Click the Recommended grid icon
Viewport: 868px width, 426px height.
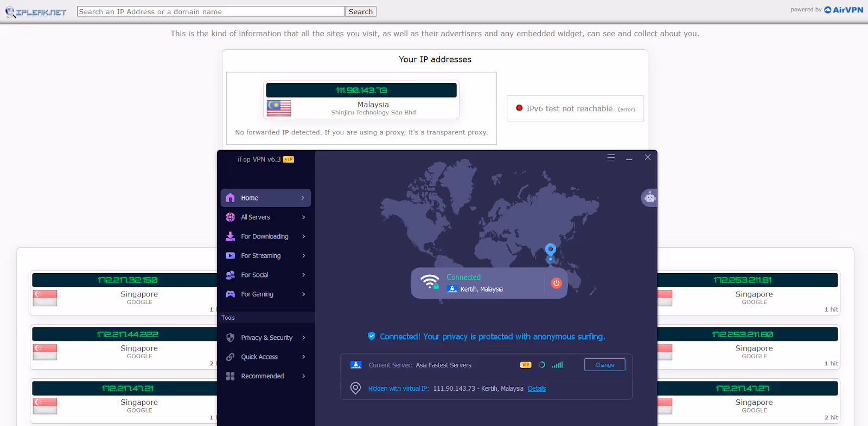pyautogui.click(x=230, y=376)
